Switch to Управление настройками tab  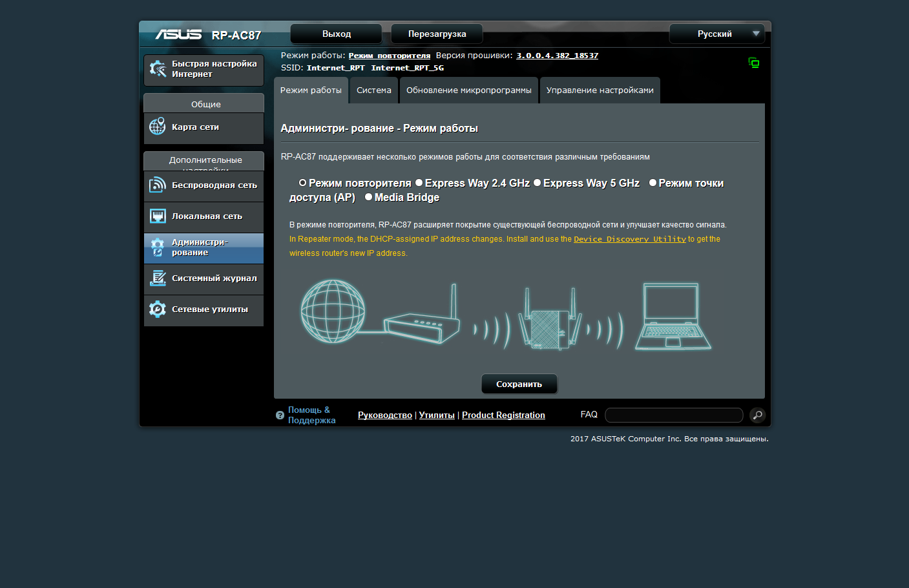[x=600, y=90]
